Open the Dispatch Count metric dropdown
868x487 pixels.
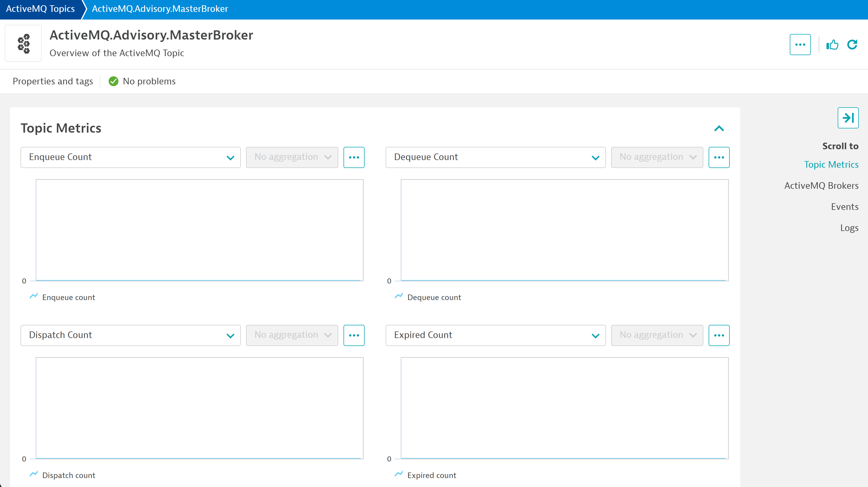(x=130, y=335)
